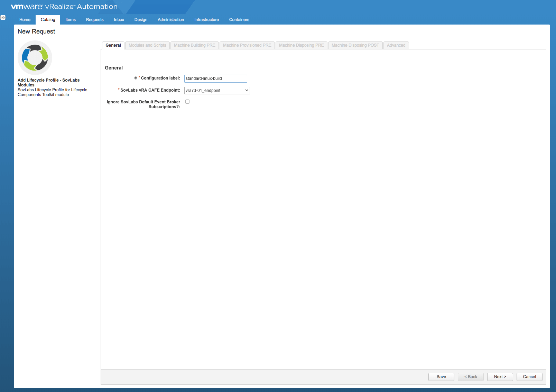Open the SovLabs vRA CAFE Endpoint dropdown
556x392 pixels.
[217, 91]
